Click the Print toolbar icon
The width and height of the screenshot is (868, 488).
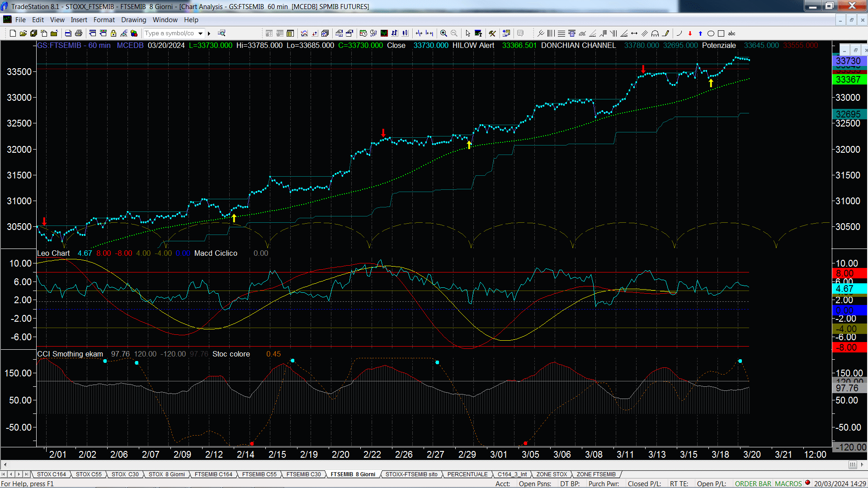[x=79, y=33]
